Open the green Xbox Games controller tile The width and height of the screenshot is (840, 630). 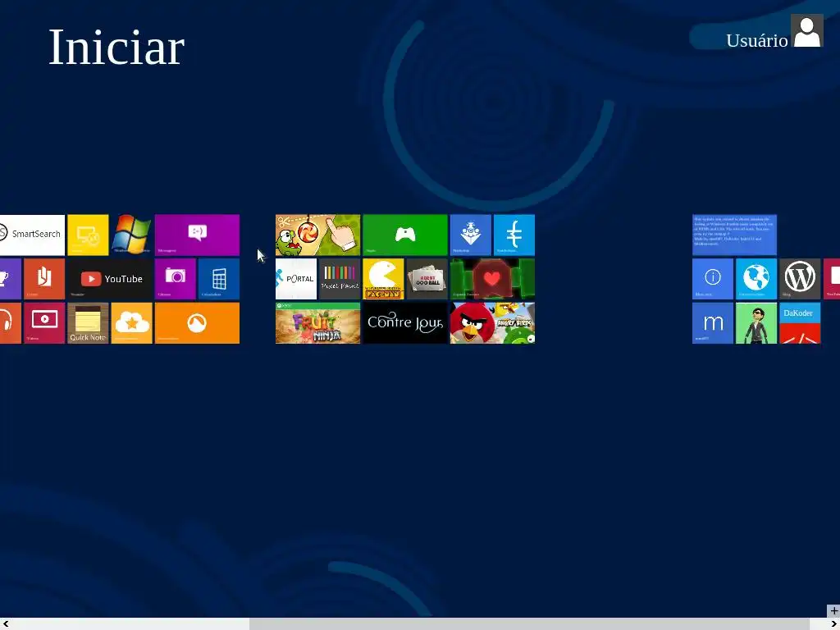pos(405,235)
